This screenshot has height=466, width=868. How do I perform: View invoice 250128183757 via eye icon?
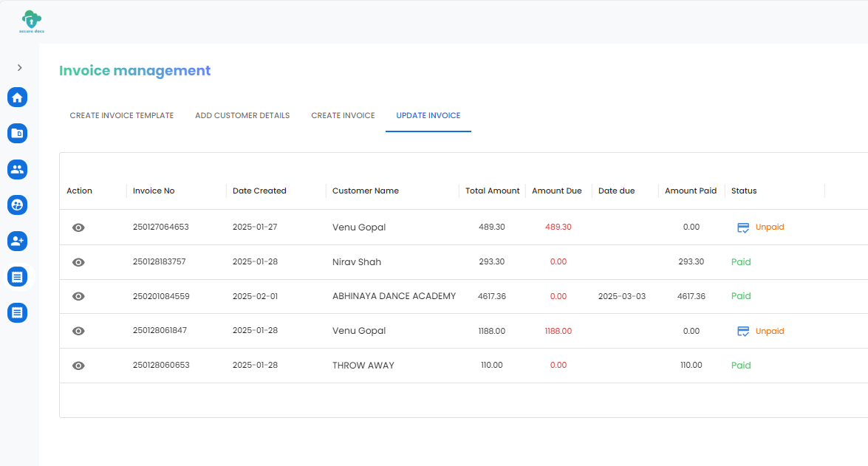(78, 262)
